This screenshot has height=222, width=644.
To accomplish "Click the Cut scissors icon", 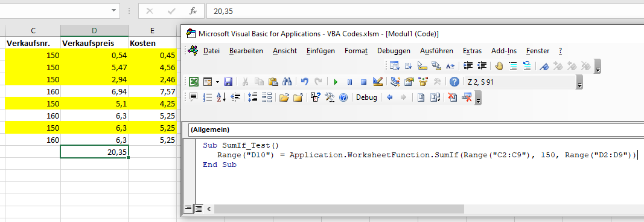I will coord(245,82).
